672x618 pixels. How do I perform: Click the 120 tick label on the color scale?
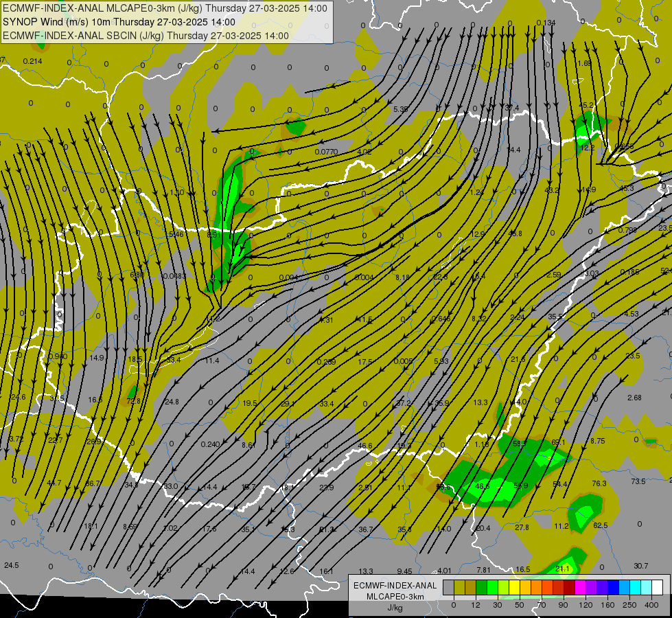tap(586, 605)
